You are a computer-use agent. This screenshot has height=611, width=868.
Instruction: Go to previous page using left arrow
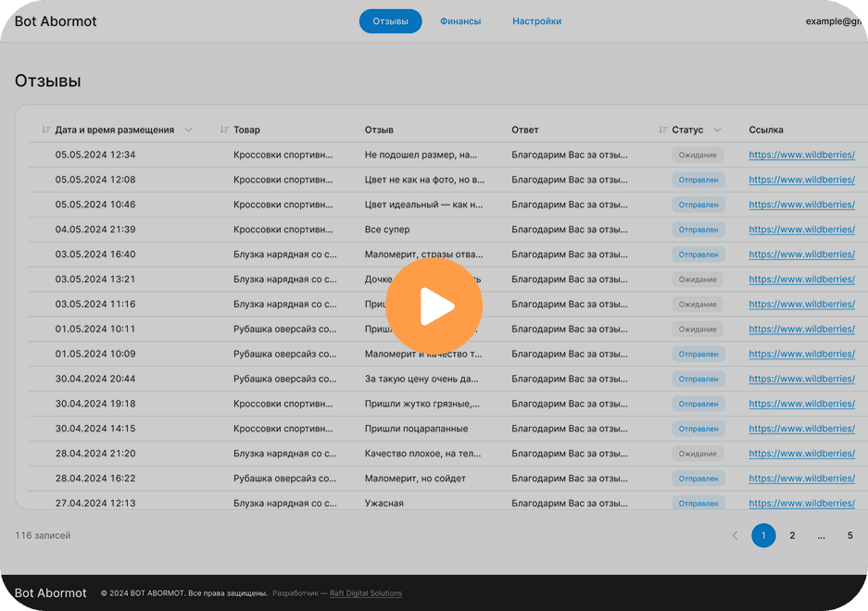point(735,535)
